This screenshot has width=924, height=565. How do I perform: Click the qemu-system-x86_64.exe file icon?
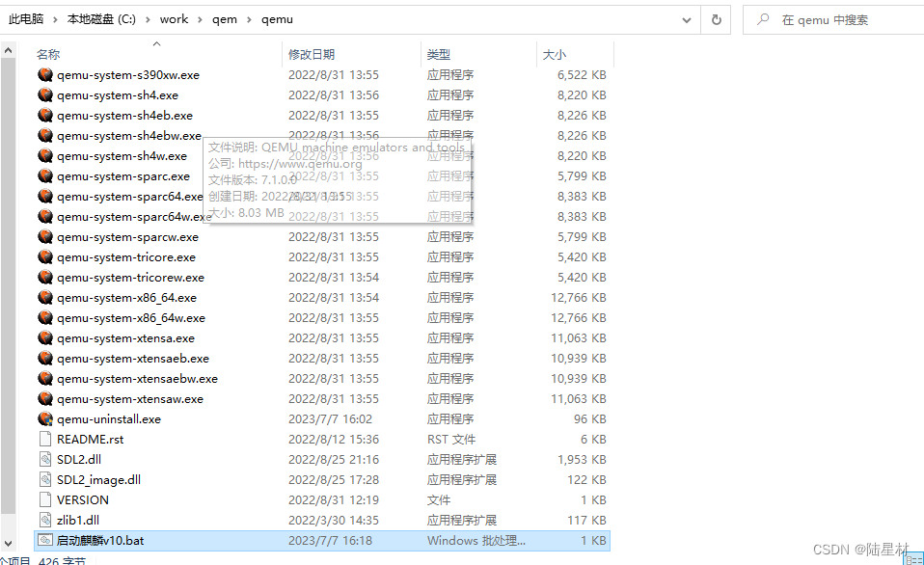pyautogui.click(x=45, y=298)
